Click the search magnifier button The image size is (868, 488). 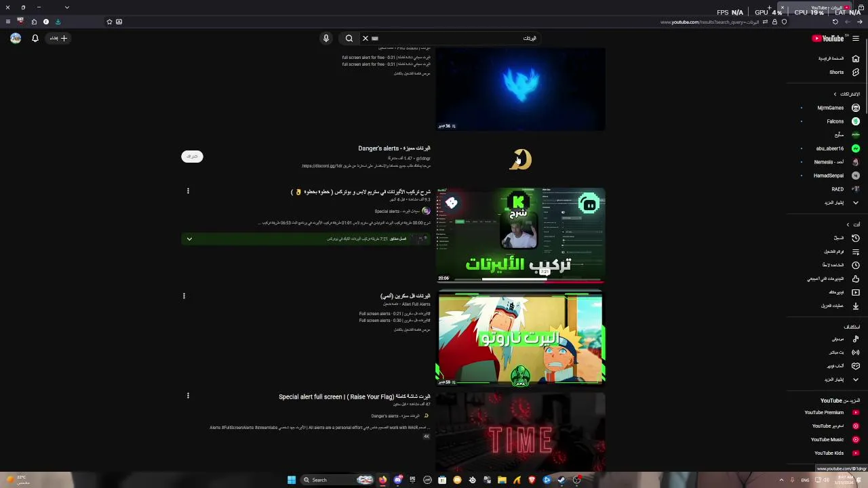click(x=349, y=39)
